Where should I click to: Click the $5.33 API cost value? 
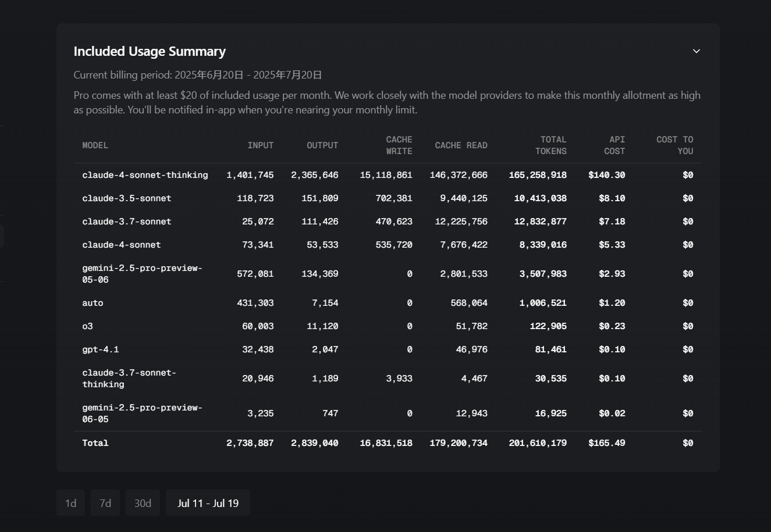pyautogui.click(x=612, y=245)
